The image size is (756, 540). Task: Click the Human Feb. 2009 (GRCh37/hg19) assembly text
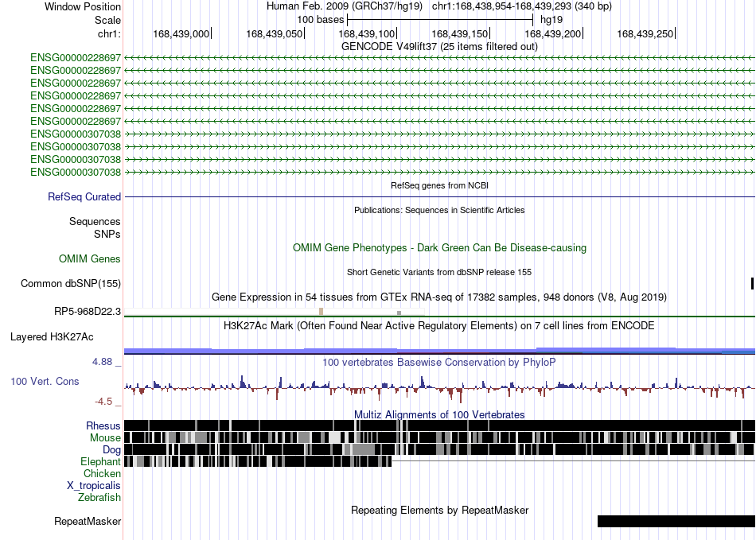[x=345, y=6]
